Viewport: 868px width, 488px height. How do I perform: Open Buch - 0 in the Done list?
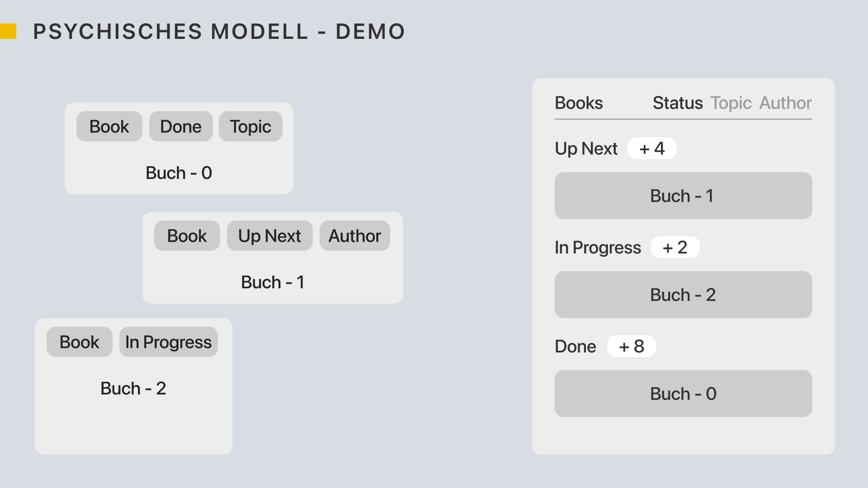683,394
